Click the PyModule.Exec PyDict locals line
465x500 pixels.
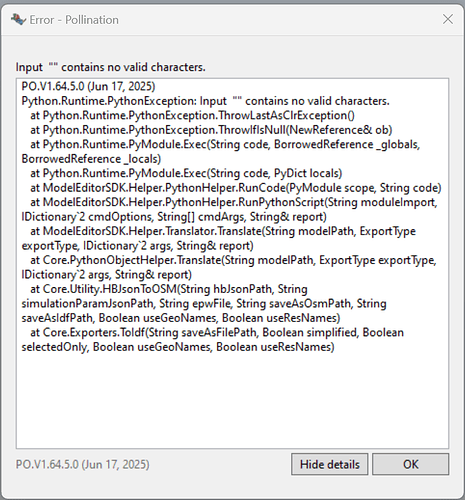point(186,173)
